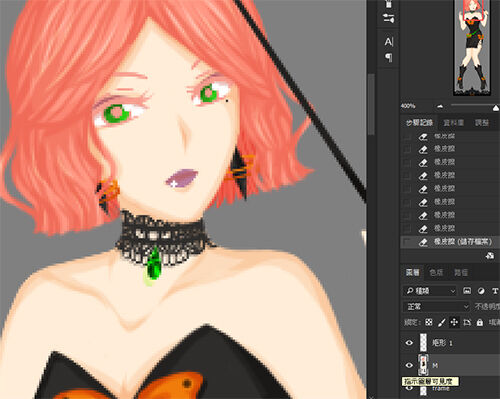
Task: Switch to the 路徑 paths tab
Action: 461,273
